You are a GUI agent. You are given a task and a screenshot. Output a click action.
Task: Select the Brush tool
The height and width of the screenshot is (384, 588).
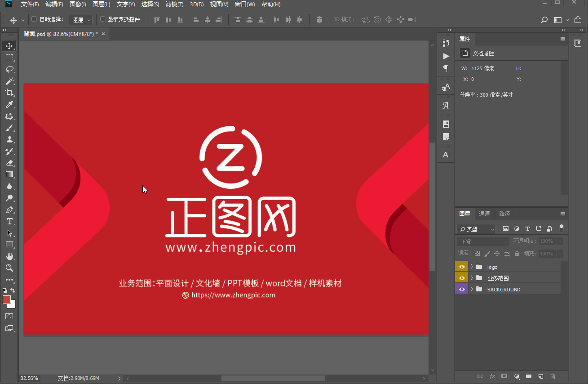click(9, 128)
